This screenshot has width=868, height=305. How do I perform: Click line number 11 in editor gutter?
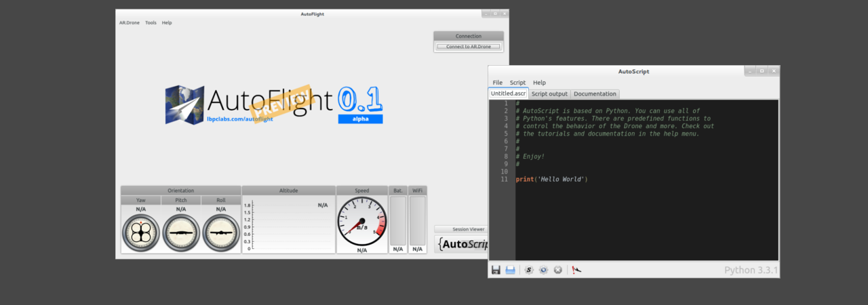pos(504,179)
